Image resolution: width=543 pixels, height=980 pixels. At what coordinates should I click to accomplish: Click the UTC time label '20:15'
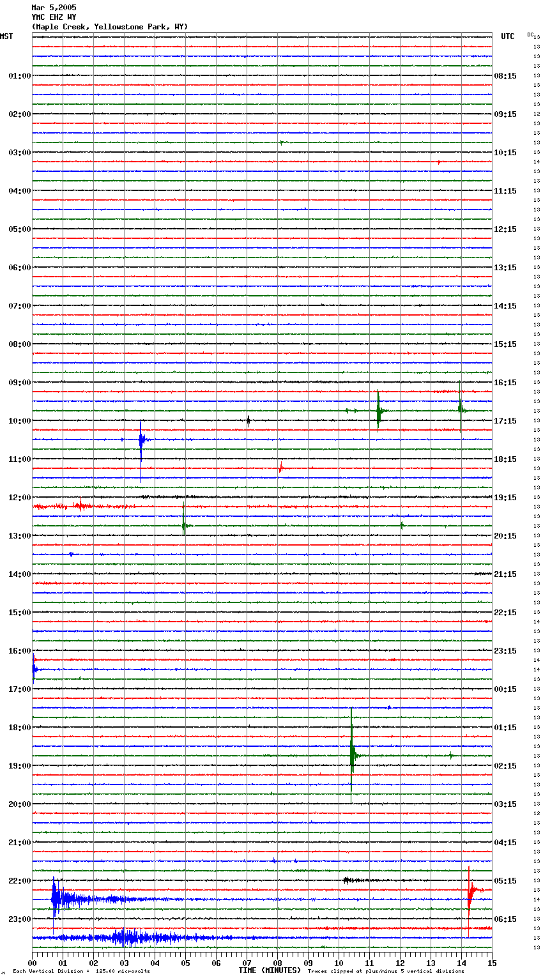coord(505,536)
